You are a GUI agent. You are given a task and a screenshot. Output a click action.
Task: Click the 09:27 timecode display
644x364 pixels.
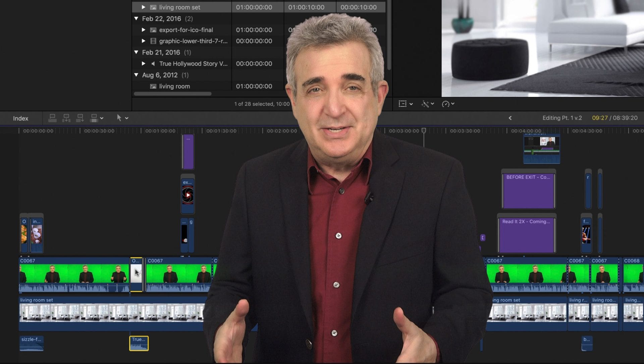click(x=600, y=118)
